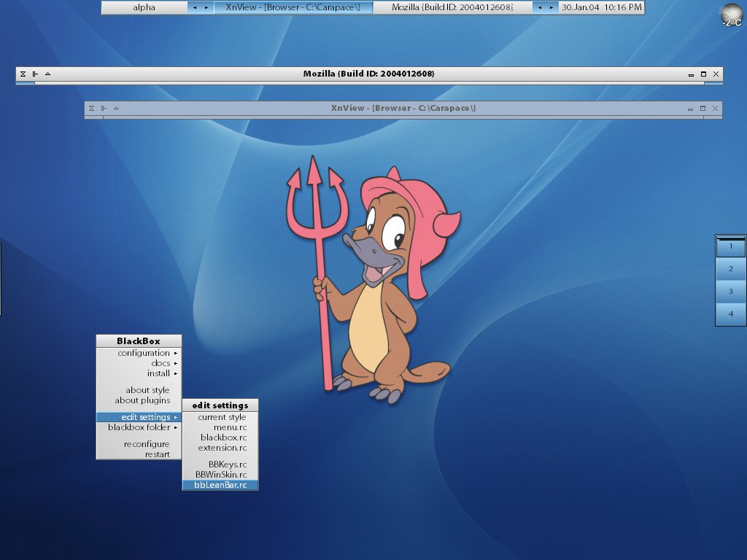Click restart in the BlackBox menu
The height and width of the screenshot is (560, 747).
click(157, 454)
